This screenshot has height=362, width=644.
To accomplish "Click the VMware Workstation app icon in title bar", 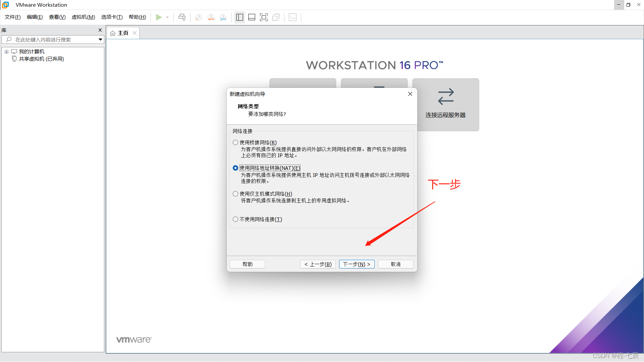I will (5, 5).
